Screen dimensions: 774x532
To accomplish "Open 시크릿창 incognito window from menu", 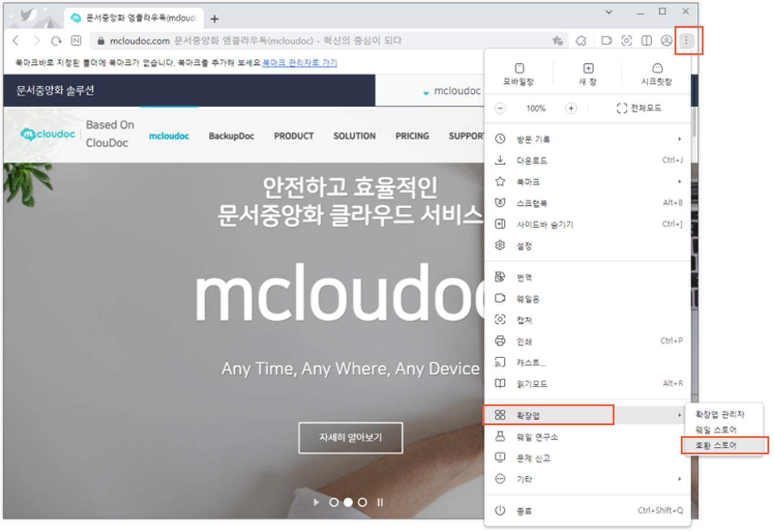I will pyautogui.click(x=657, y=75).
